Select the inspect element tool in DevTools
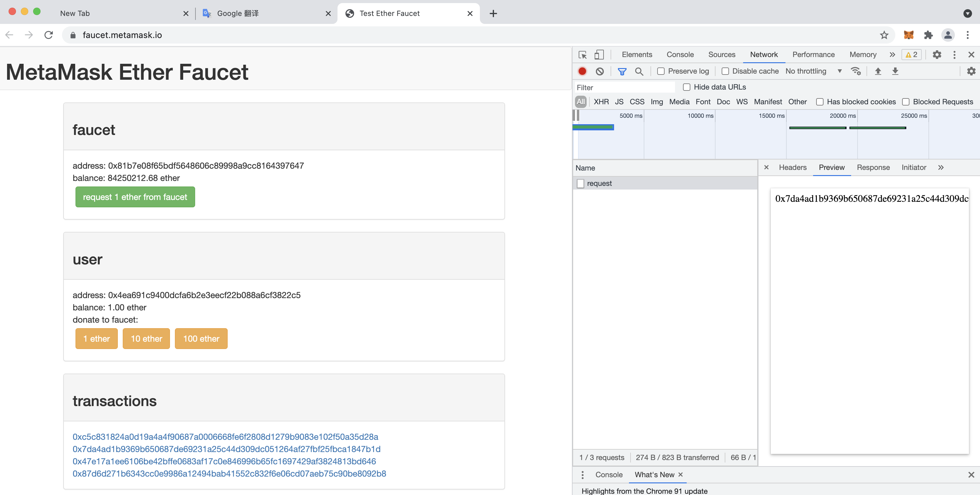Viewport: 980px width, 495px height. click(582, 54)
